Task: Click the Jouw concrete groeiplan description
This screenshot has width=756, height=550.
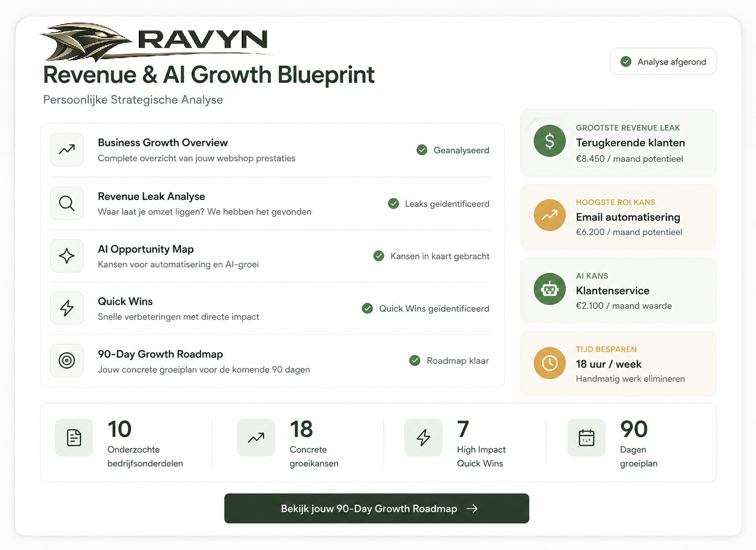Action: pos(204,370)
